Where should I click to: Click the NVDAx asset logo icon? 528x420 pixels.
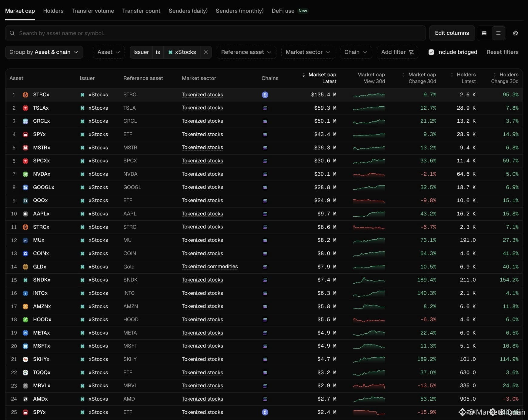(25, 174)
